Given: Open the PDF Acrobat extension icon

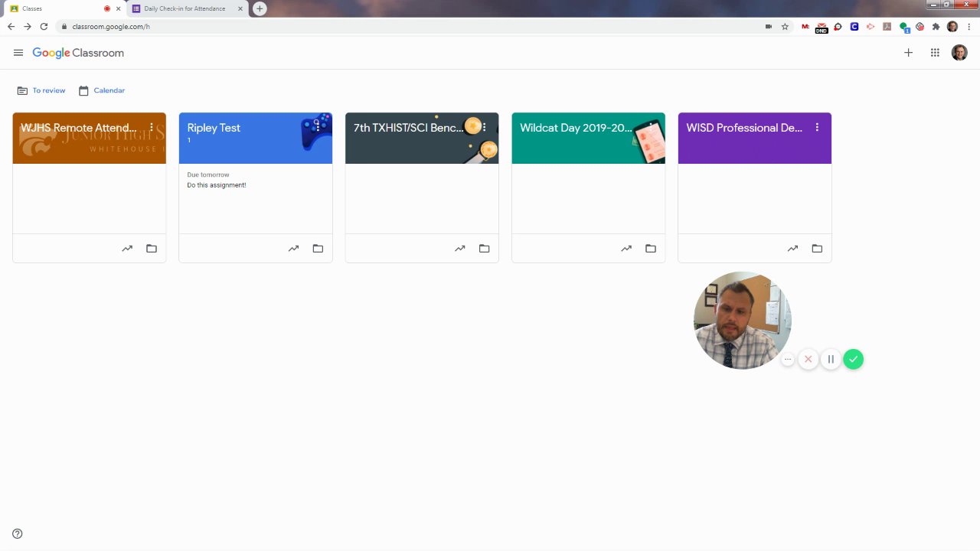Looking at the screenshot, I should click(x=887, y=26).
